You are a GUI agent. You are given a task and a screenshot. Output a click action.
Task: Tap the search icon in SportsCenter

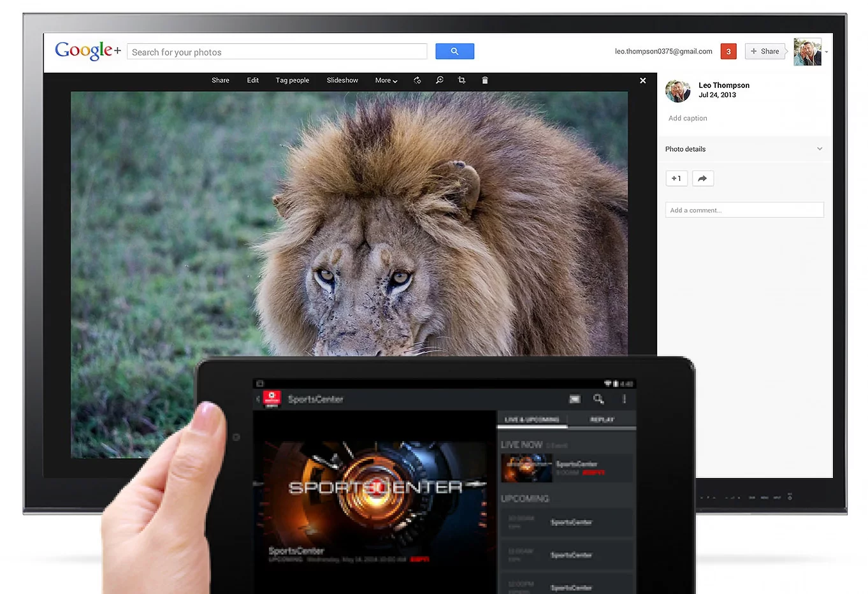[x=598, y=399]
